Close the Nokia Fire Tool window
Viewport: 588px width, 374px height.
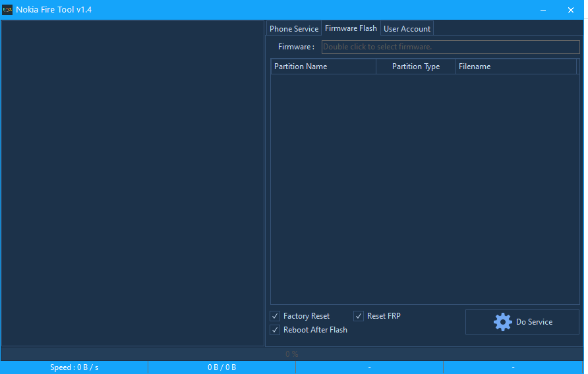571,10
